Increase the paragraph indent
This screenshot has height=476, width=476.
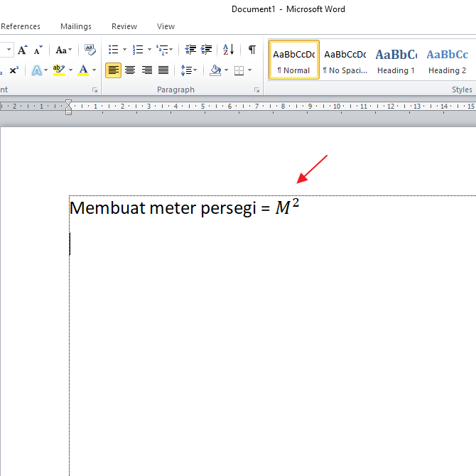coord(206,50)
